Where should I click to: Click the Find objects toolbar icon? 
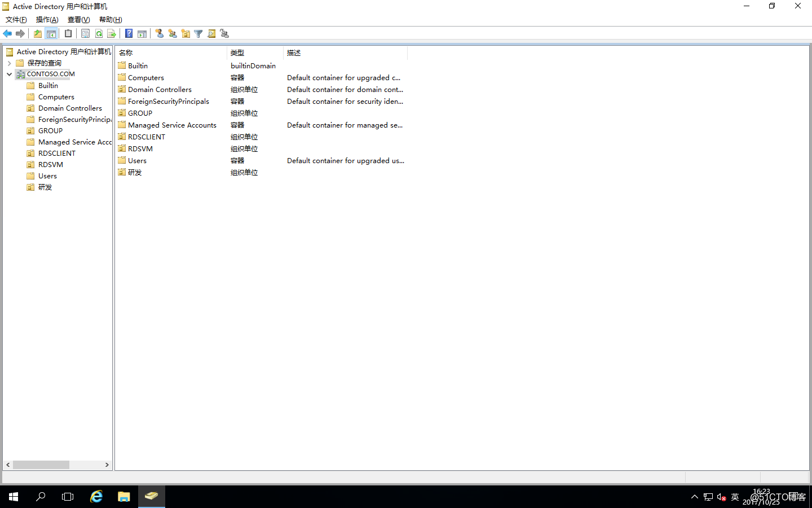211,34
